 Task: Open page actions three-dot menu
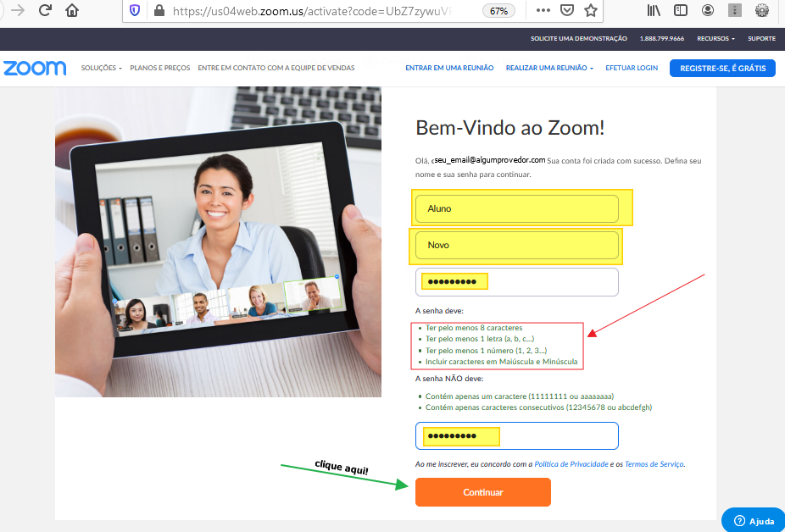[543, 10]
